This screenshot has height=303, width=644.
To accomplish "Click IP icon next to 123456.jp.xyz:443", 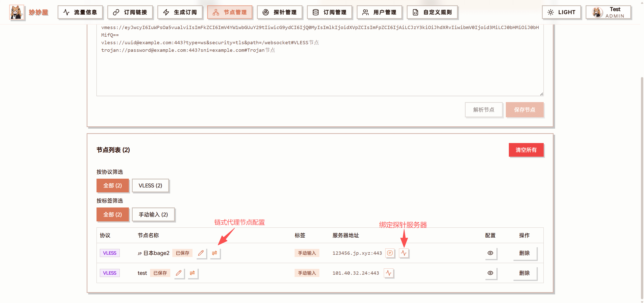I will [390, 253].
